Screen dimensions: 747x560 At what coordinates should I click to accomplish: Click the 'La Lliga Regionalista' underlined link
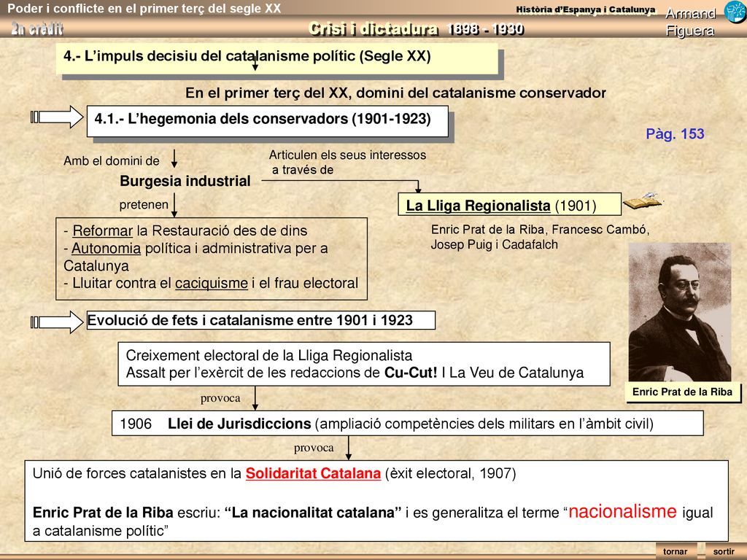coord(478,205)
